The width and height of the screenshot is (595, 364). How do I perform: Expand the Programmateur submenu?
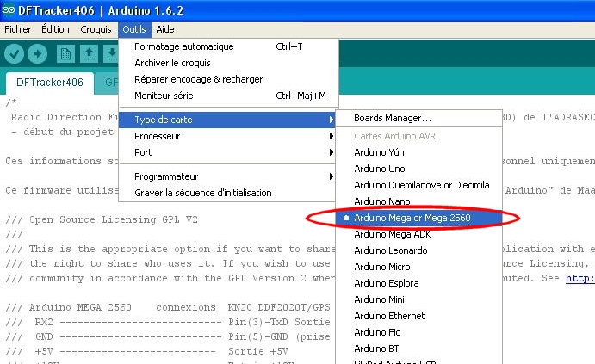tap(228, 176)
